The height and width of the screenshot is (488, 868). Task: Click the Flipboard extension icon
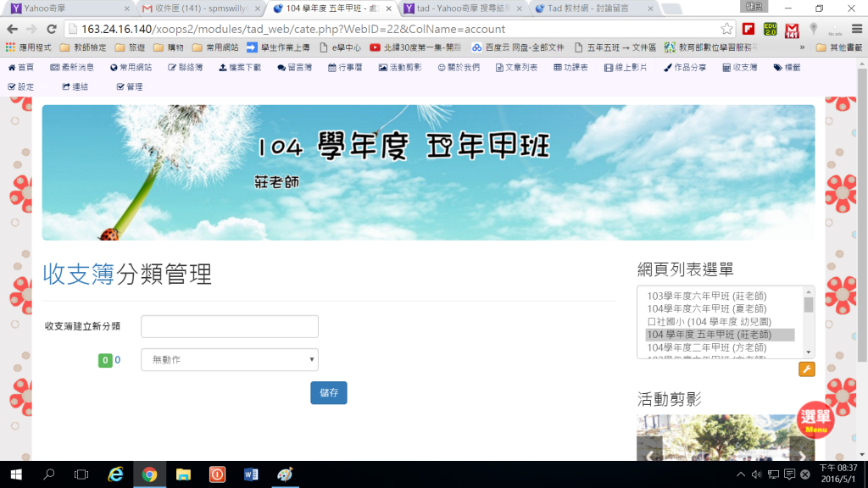tap(748, 29)
